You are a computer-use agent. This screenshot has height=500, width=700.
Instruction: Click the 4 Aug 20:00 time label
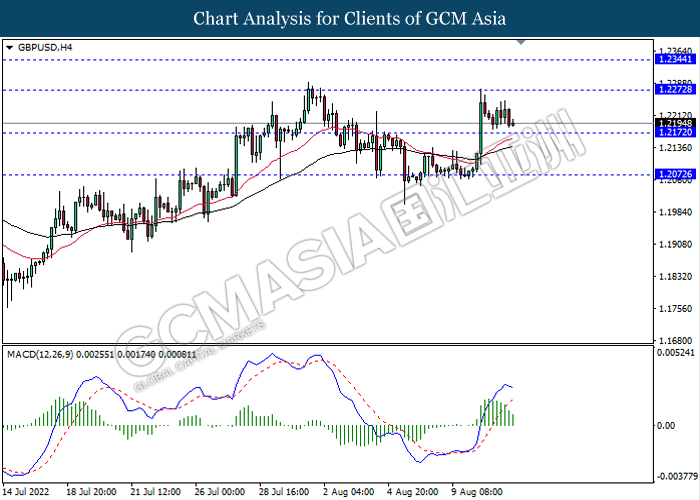pos(413,492)
